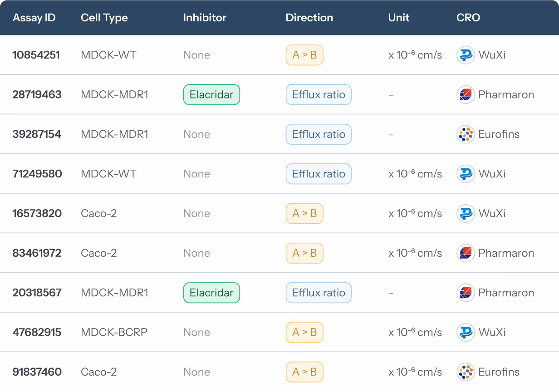
Task: Select the WuXi icon beside assay 71249580
Action: tap(465, 174)
